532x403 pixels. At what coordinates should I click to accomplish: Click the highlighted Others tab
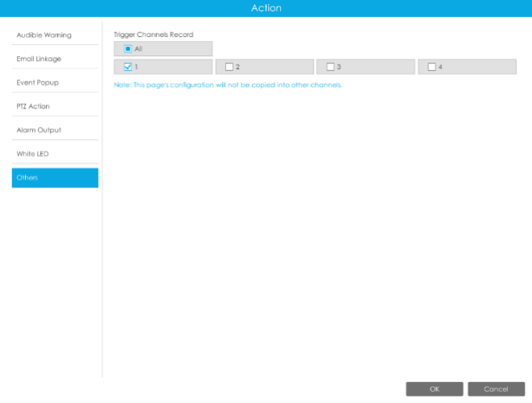[x=55, y=178]
